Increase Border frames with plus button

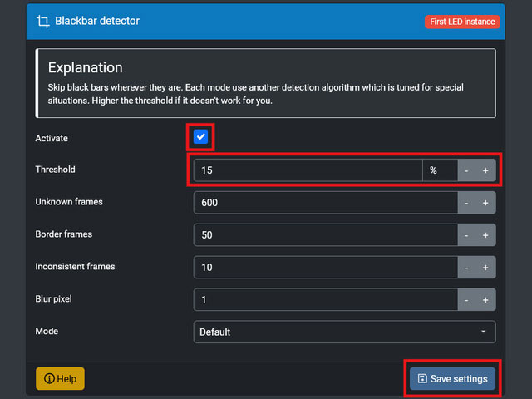(485, 235)
